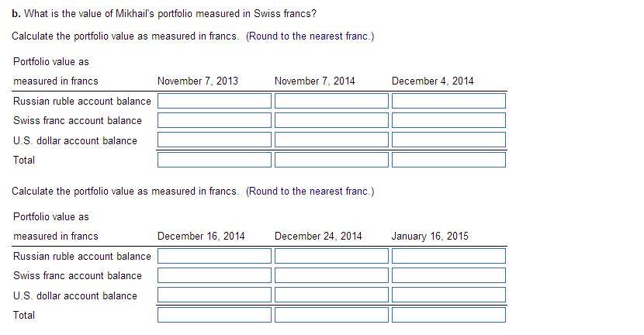This screenshot has width=644, height=335.
Task: Focus U.S. dollar balance field for December 4, 2014
Action: click(x=448, y=140)
